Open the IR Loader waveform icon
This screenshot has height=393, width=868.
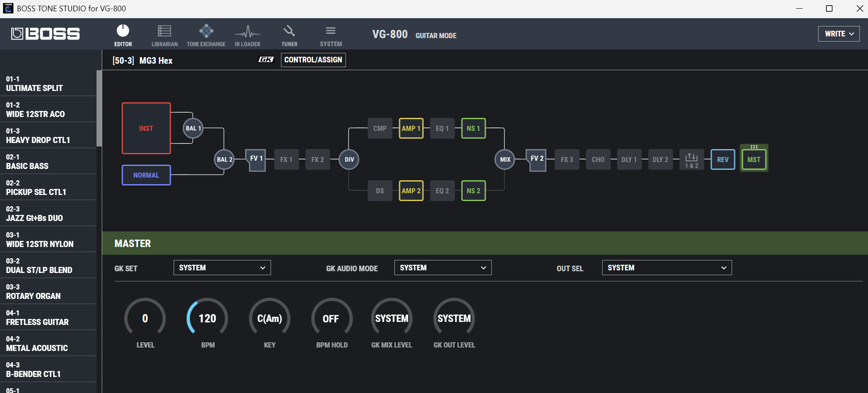tap(247, 35)
